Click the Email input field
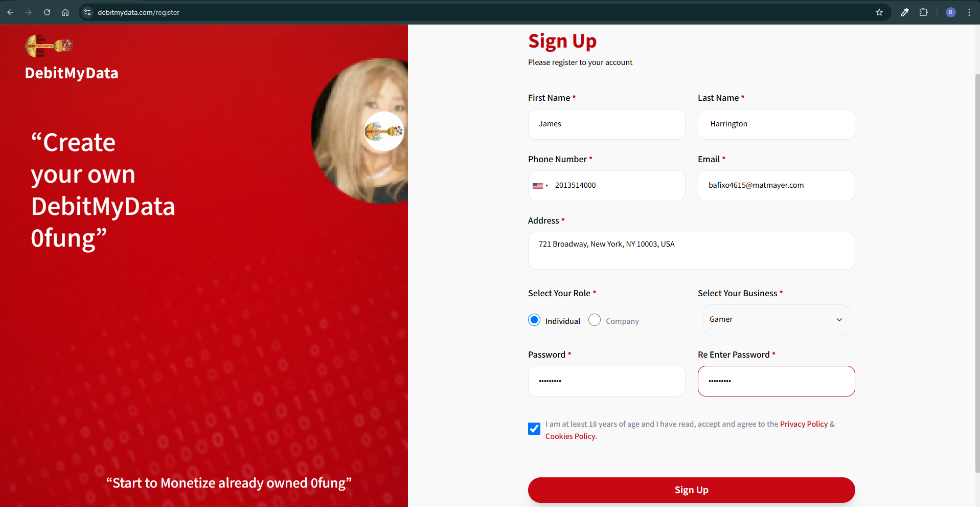This screenshot has width=980, height=507. [776, 186]
